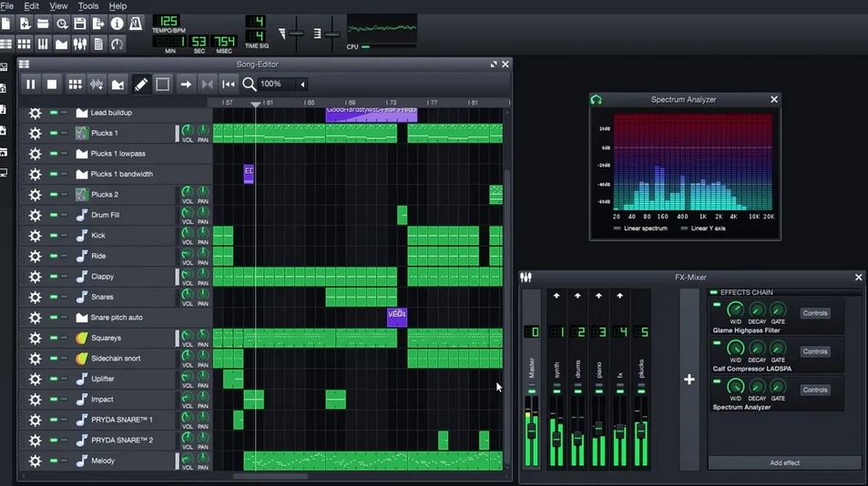868x486 pixels.
Task: Open track options gear for Lead buildup
Action: coord(35,113)
